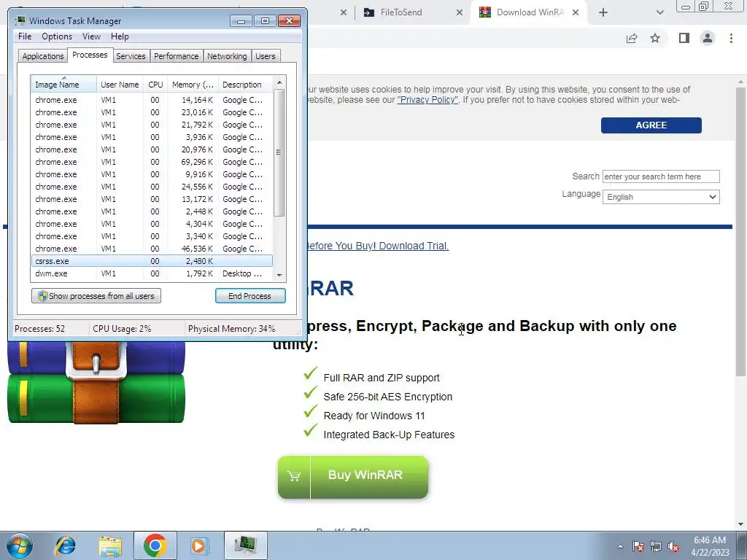Image resolution: width=747 pixels, height=560 pixels.
Task: Click the webpage vertical scrollbar thumb
Action: [740, 231]
